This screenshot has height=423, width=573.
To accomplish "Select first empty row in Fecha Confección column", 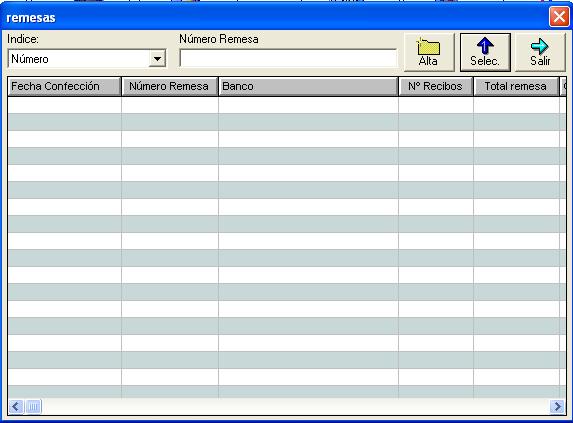I will pos(64,105).
